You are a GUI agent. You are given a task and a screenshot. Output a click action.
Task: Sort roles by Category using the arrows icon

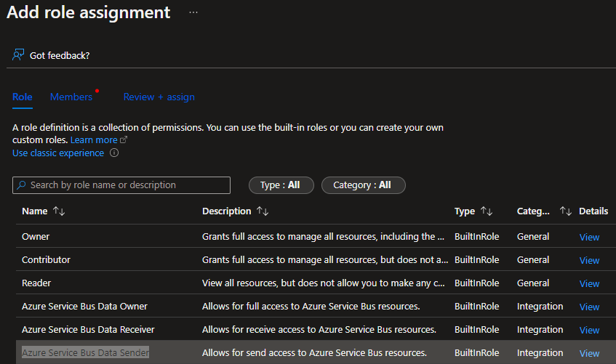566,211
